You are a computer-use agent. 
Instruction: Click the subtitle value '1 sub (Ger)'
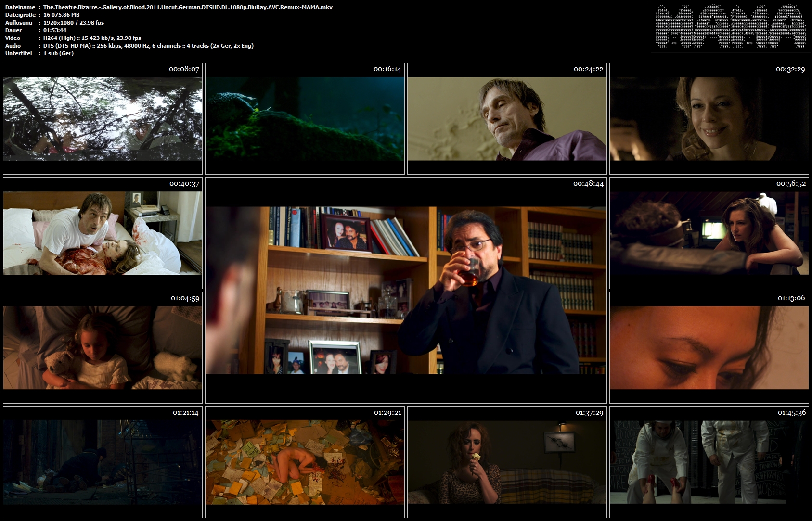58,53
